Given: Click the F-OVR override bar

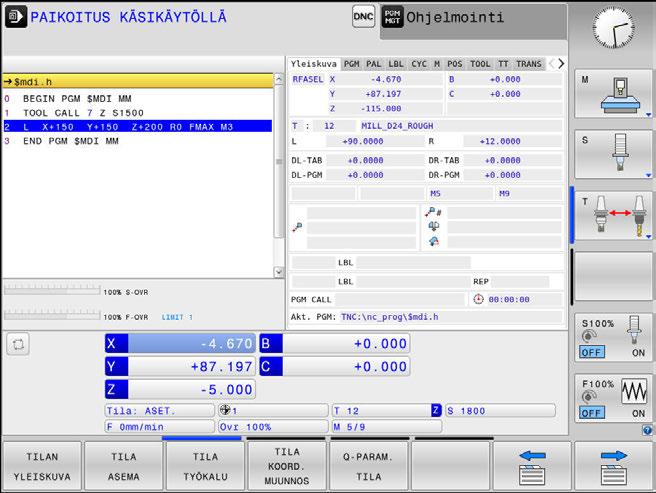Looking at the screenshot, I should [x=52, y=315].
